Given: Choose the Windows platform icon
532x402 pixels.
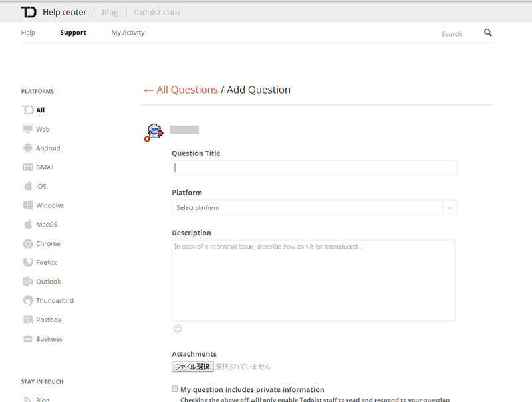Looking at the screenshot, I should (x=27, y=205).
